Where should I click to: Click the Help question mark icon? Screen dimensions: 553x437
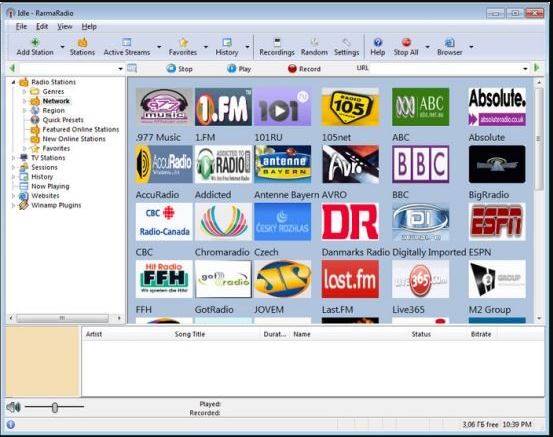pyautogui.click(x=378, y=42)
